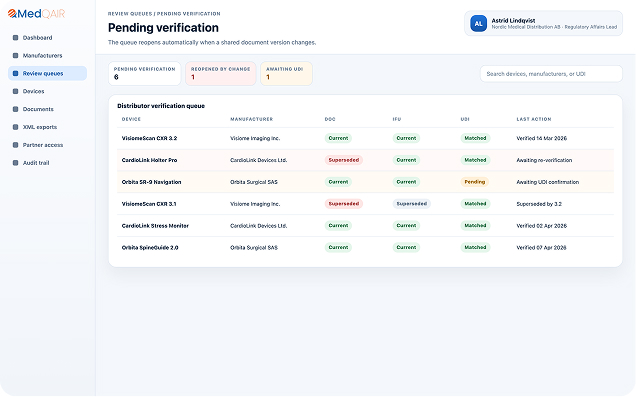Click the Audit trail sidebar icon

point(15,163)
